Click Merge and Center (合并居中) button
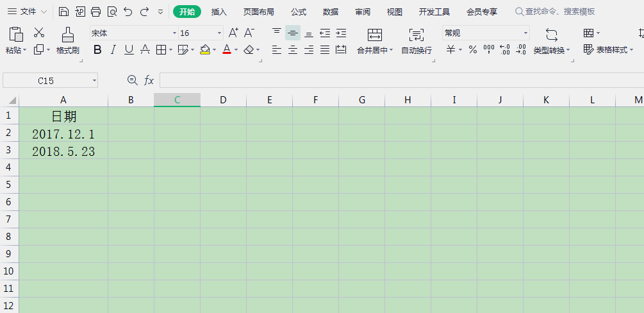The width and height of the screenshot is (644, 313). pos(375,42)
